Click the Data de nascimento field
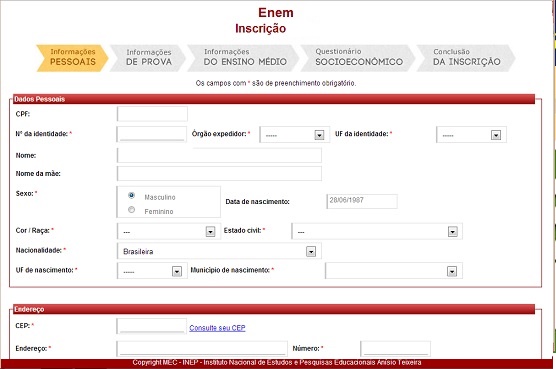 (x=362, y=201)
